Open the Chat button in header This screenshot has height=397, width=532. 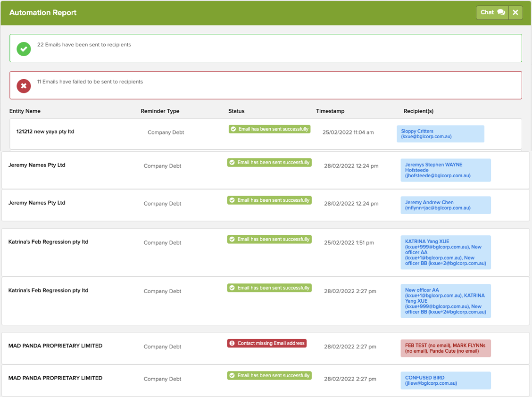point(492,13)
